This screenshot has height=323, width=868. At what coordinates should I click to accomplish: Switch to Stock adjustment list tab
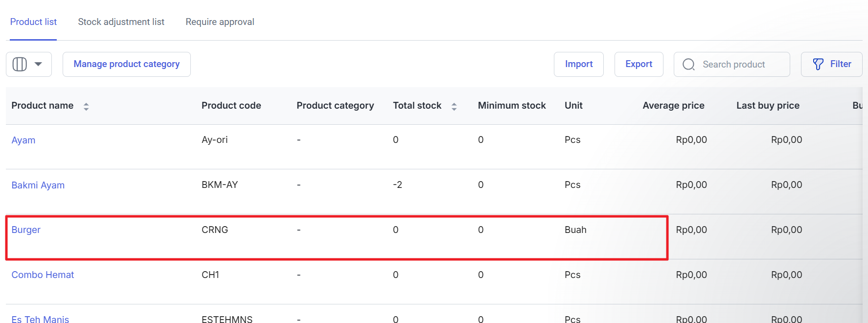tap(121, 22)
